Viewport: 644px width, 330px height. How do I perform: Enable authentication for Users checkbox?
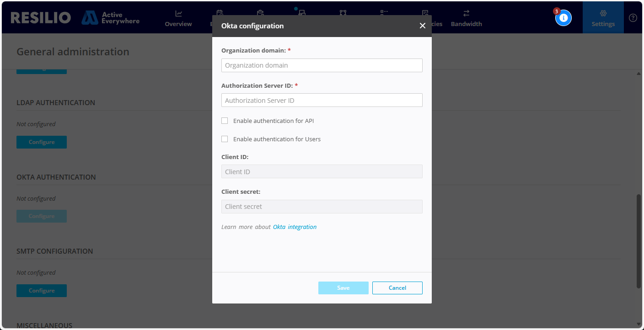225,139
